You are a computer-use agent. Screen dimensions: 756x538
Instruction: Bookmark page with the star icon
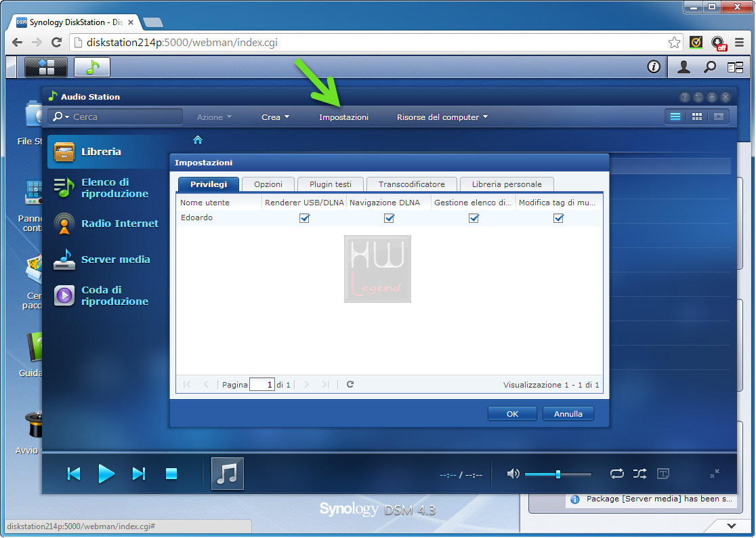[x=674, y=43]
